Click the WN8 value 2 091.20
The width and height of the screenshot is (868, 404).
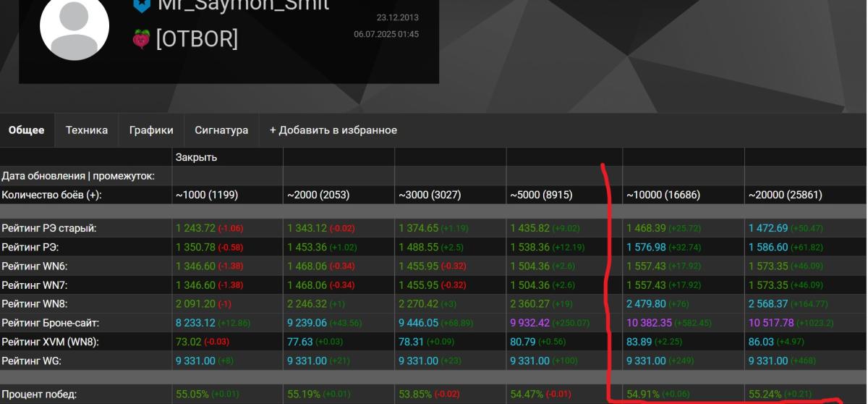(197, 303)
